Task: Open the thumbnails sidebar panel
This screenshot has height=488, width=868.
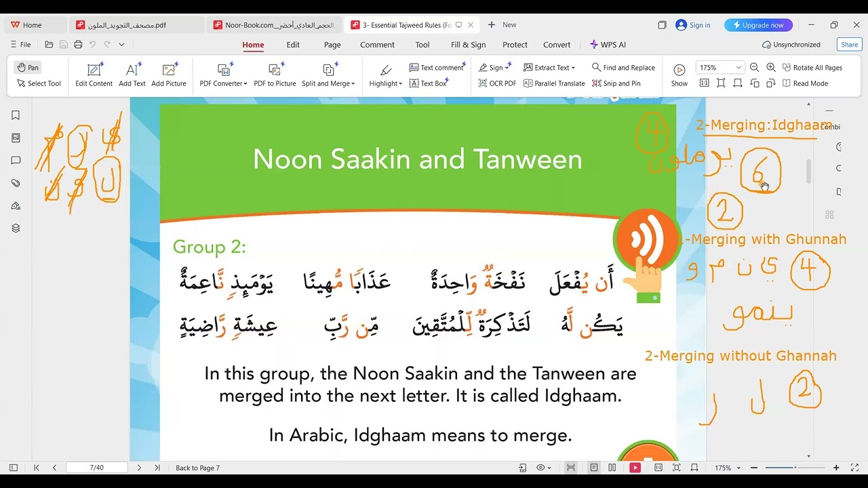Action: pos(16,138)
